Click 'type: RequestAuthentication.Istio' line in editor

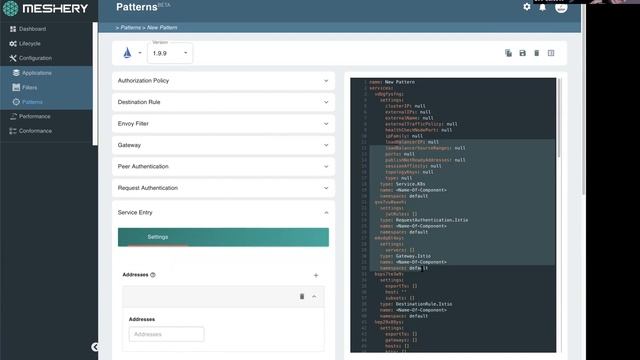(x=424, y=220)
